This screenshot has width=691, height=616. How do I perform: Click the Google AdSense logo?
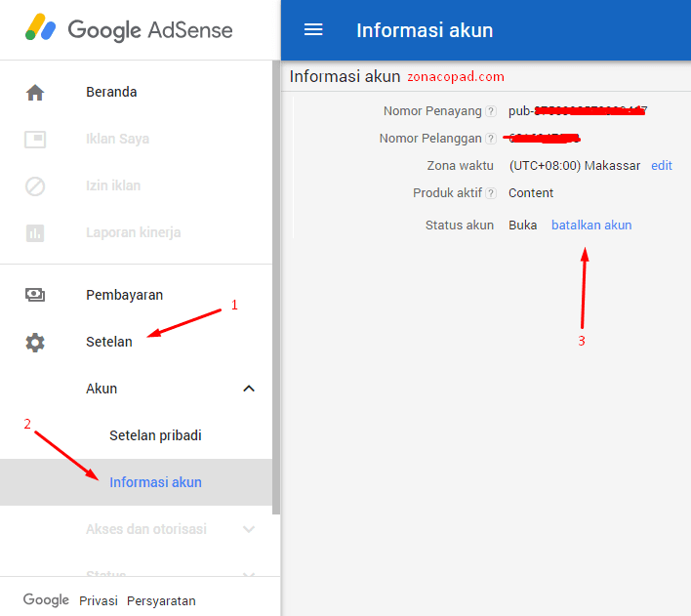(x=129, y=29)
